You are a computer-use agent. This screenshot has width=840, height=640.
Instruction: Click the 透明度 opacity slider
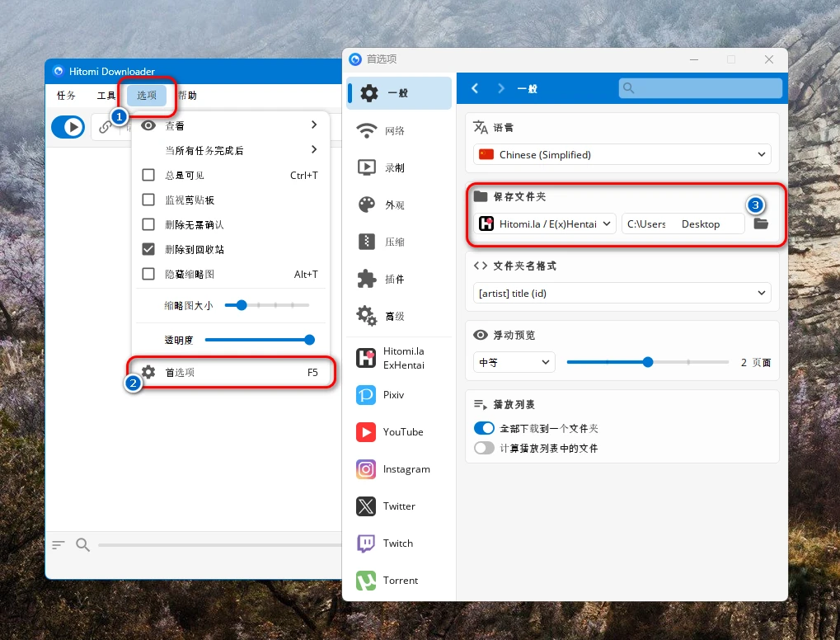(259, 340)
